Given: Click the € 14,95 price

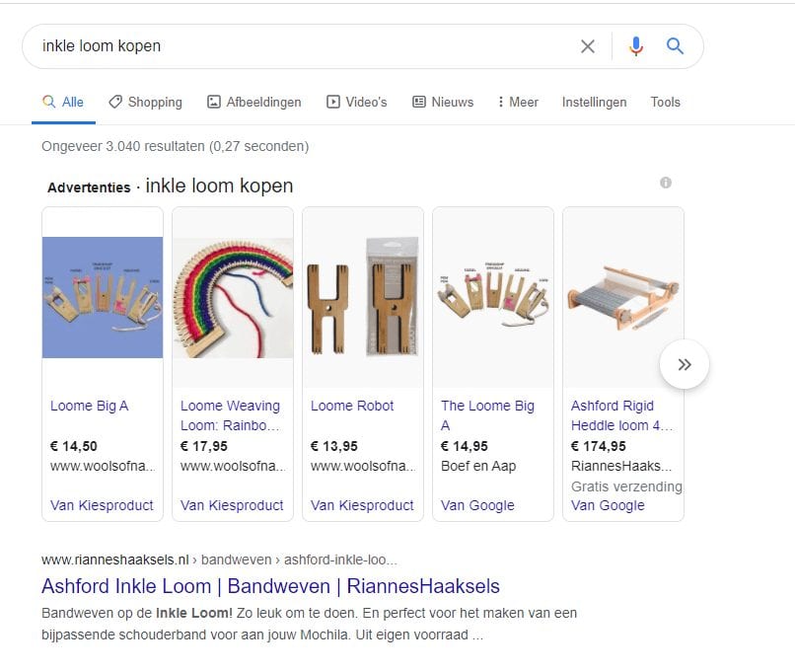Looking at the screenshot, I should [465, 446].
